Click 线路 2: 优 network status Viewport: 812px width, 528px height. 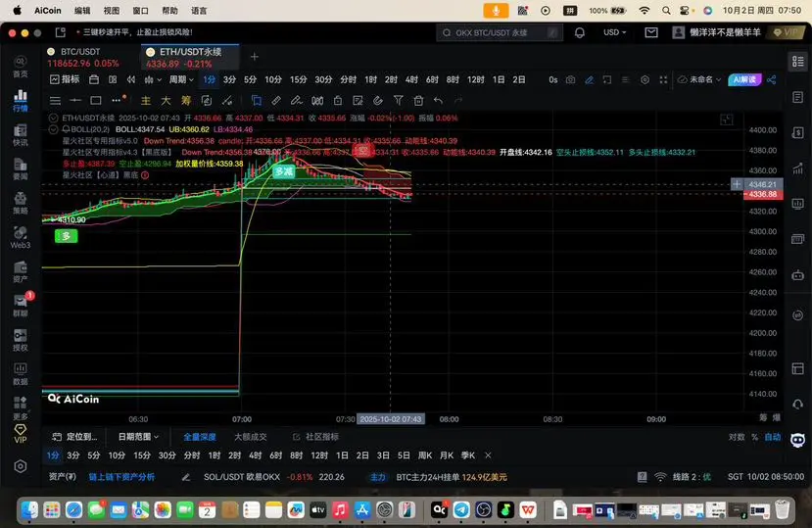pyautogui.click(x=684, y=477)
